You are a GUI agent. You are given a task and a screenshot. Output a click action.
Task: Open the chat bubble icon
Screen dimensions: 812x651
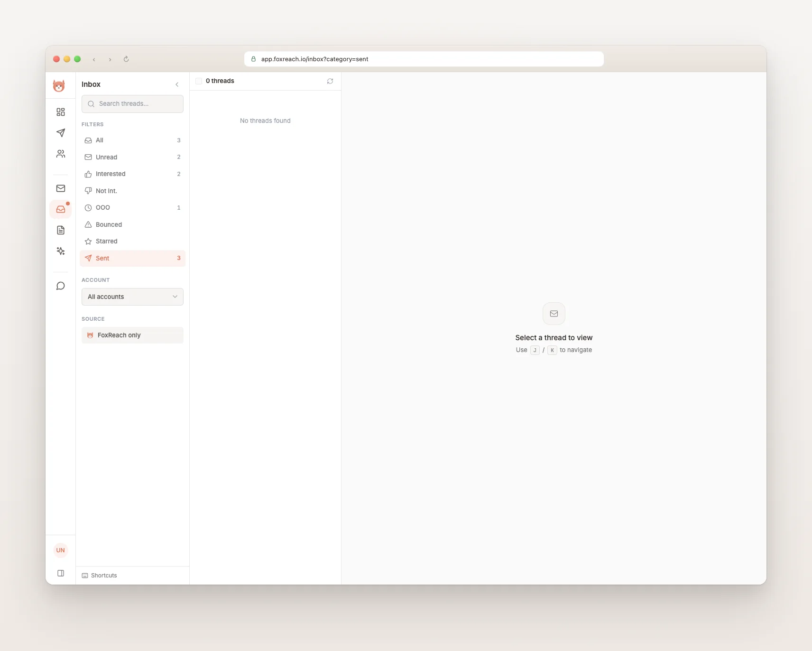61,286
